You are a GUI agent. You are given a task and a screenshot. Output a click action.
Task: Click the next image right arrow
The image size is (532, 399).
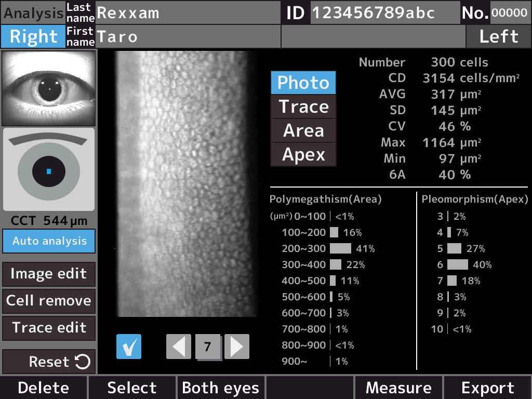[237, 347]
